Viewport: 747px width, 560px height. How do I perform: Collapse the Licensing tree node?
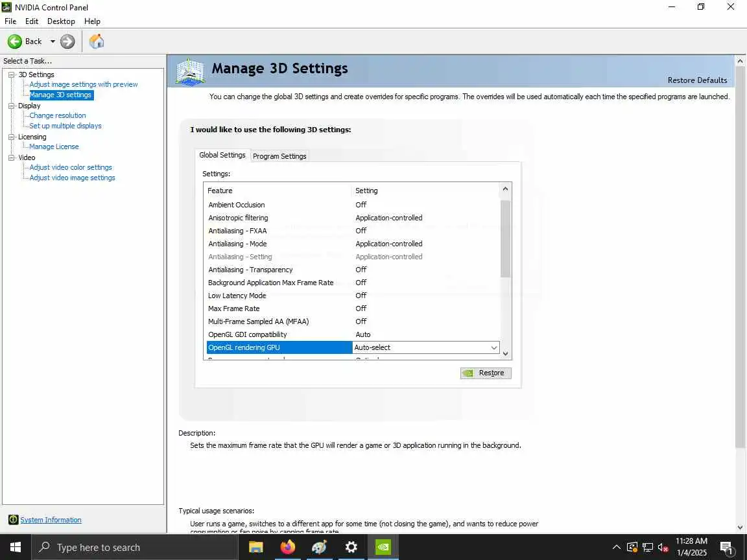click(x=12, y=137)
